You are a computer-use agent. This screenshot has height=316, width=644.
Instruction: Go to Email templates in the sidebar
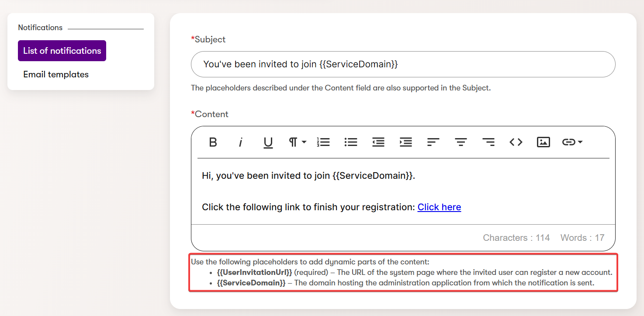(x=56, y=74)
